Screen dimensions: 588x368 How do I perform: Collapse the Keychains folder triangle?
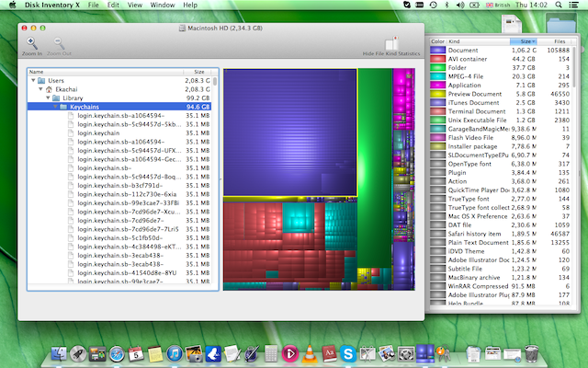pos(55,107)
